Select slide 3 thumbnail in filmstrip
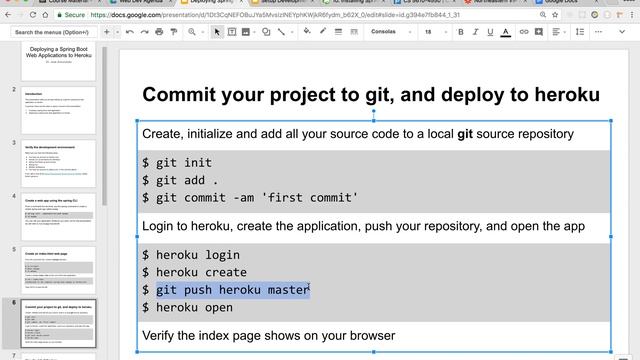This screenshot has height=360, width=640. tap(58, 164)
